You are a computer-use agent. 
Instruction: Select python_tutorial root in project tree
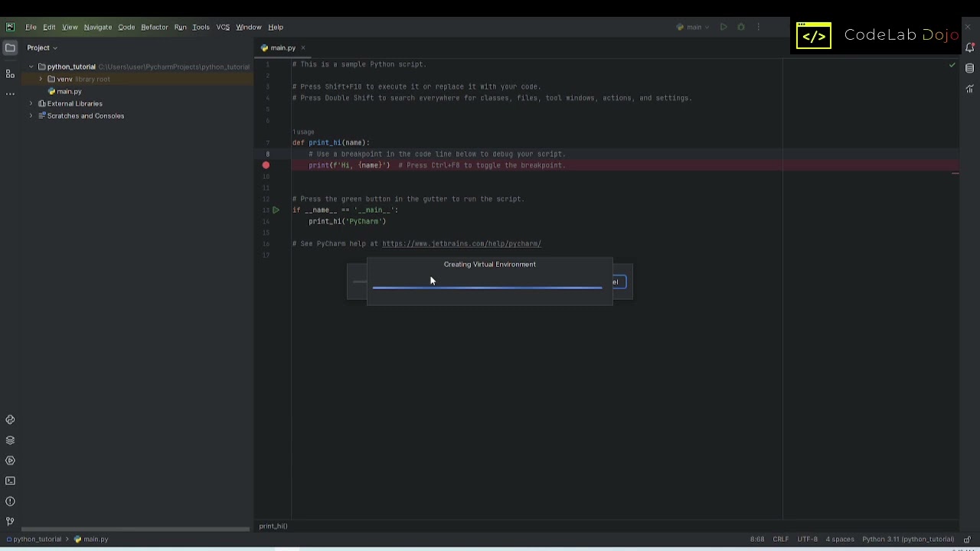click(71, 67)
